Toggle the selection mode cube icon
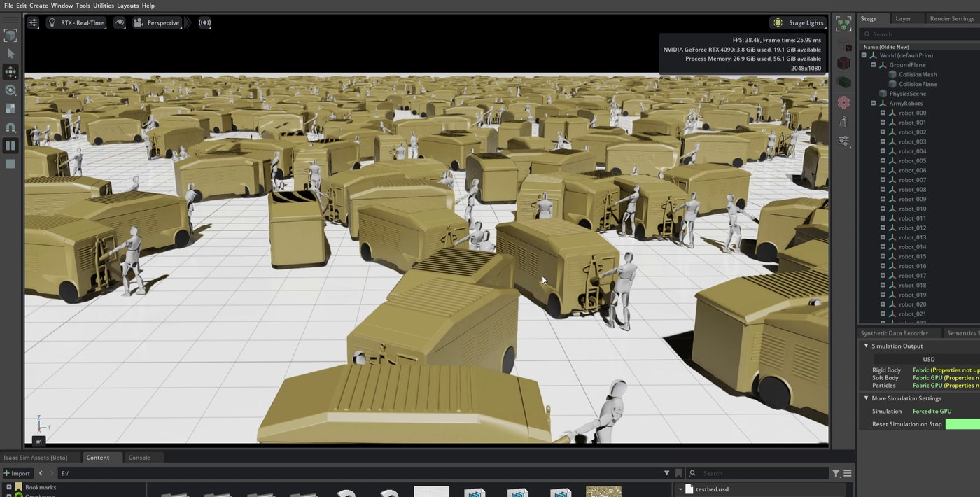980x497 pixels. (x=10, y=35)
